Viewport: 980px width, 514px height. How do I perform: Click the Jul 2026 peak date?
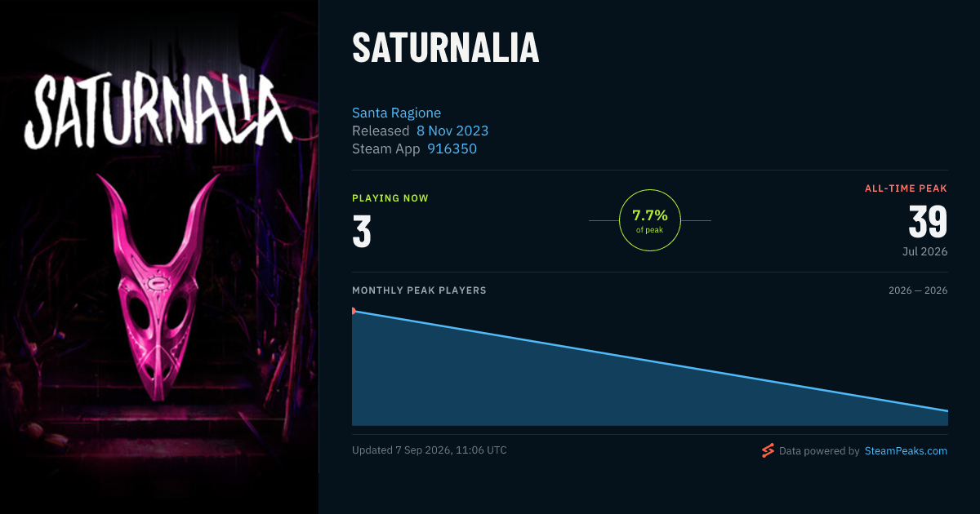(925, 251)
